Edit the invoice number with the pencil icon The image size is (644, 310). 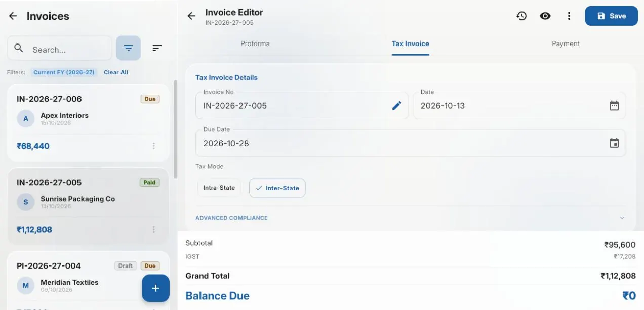(397, 105)
